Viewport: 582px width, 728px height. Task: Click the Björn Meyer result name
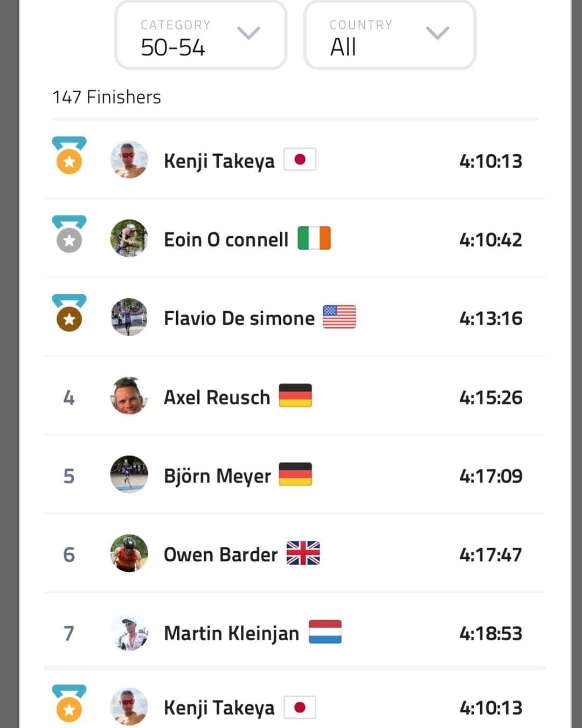218,476
